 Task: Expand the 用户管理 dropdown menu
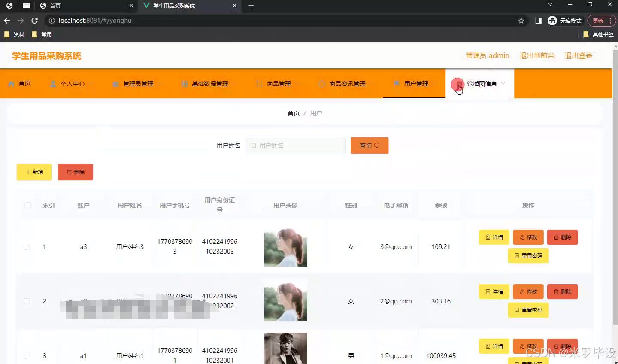pyautogui.click(x=435, y=84)
